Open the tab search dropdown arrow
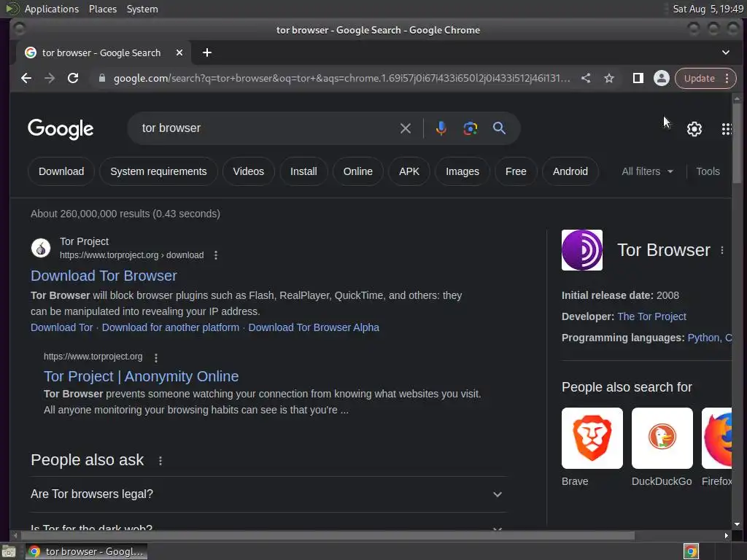The height and width of the screenshot is (560, 747). click(x=726, y=52)
